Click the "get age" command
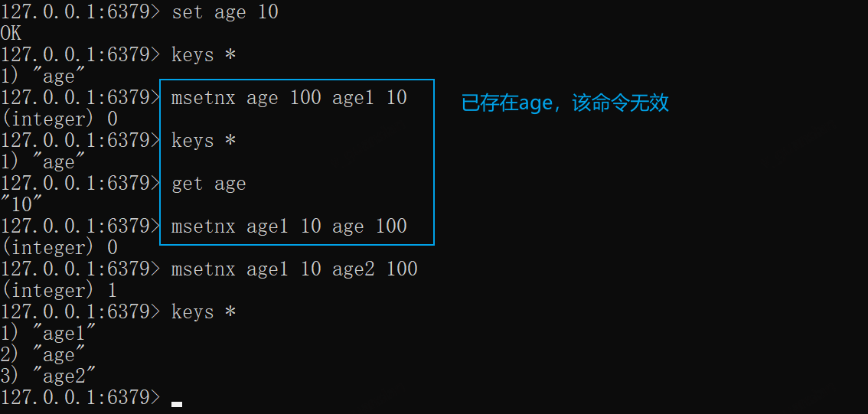 pyautogui.click(x=208, y=184)
